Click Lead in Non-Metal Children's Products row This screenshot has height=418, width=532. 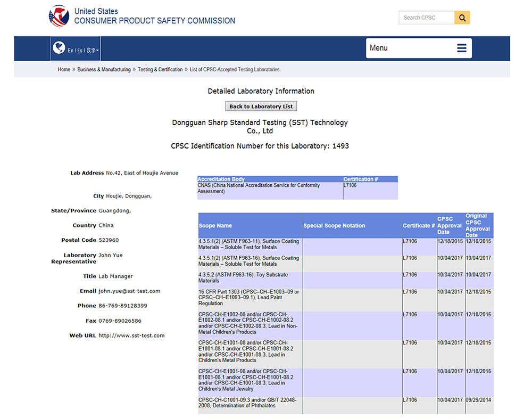tap(346, 326)
